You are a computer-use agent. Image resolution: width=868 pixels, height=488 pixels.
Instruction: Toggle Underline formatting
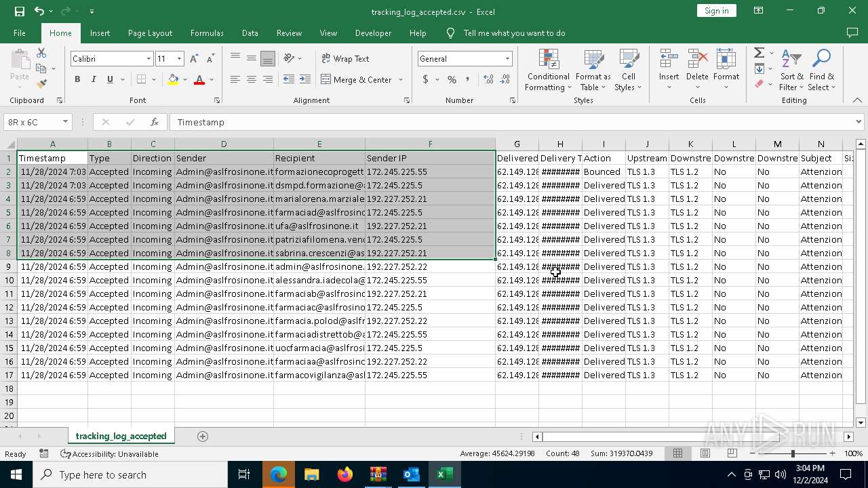tap(110, 79)
